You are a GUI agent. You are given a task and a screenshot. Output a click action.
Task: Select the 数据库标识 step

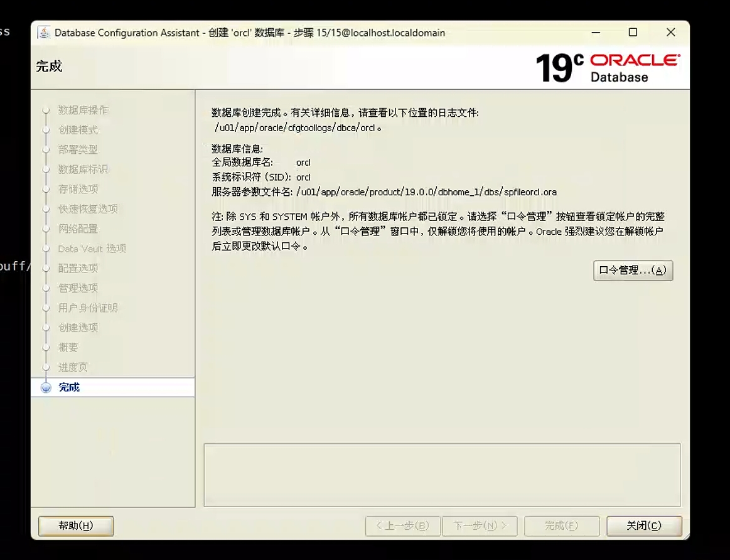(x=83, y=170)
